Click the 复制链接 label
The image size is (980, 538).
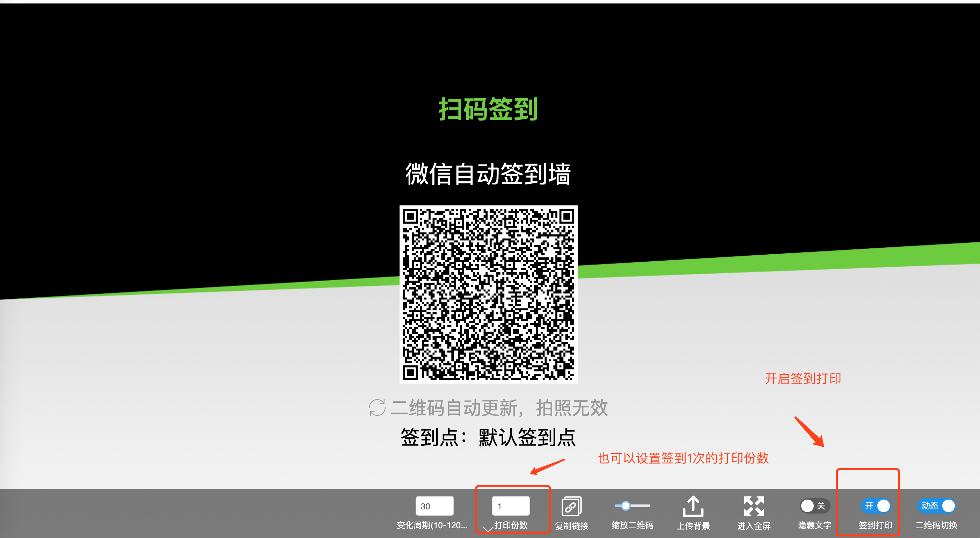point(571,526)
